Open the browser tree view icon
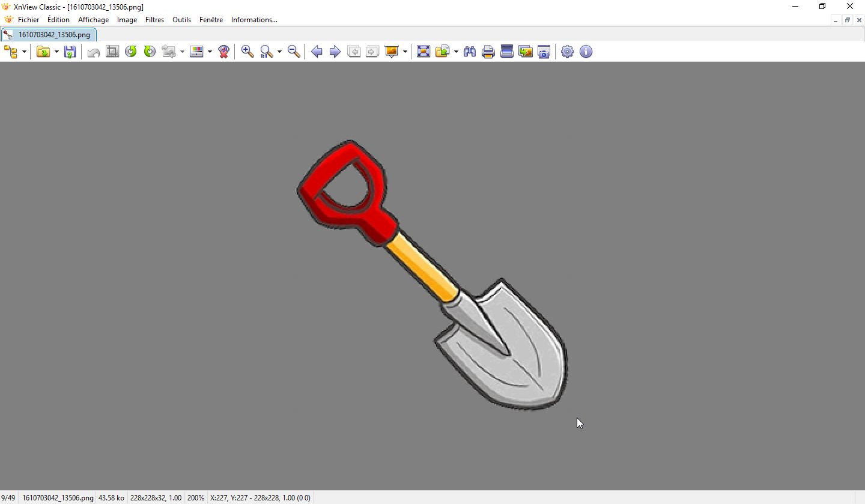 11,52
